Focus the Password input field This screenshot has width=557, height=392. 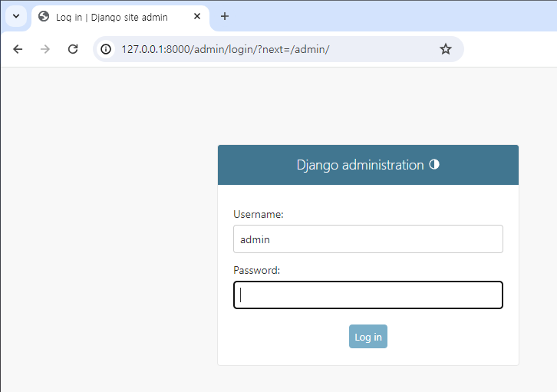coord(368,295)
